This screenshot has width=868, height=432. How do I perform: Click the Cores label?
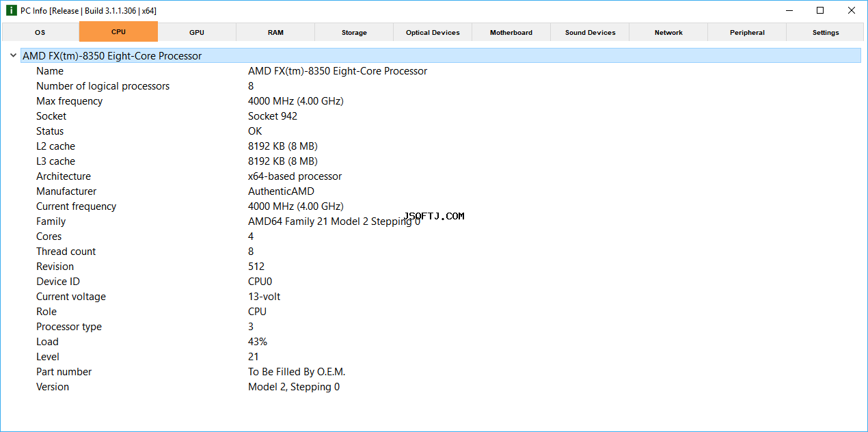point(49,237)
